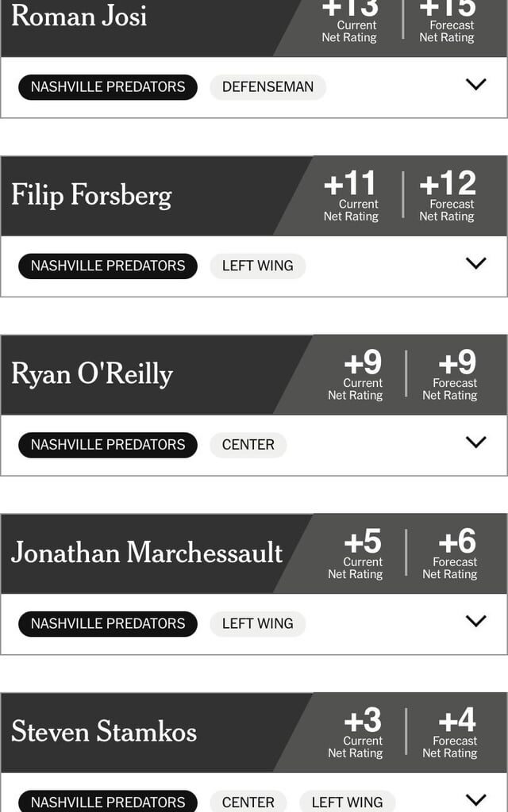508x812 pixels.
Task: Expand Steven Stamkos's player card details
Action: [475, 799]
